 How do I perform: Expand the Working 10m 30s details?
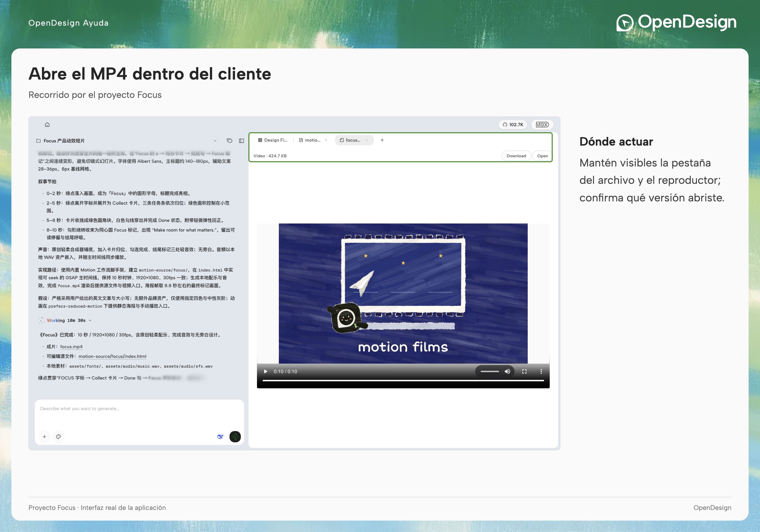[x=66, y=320]
